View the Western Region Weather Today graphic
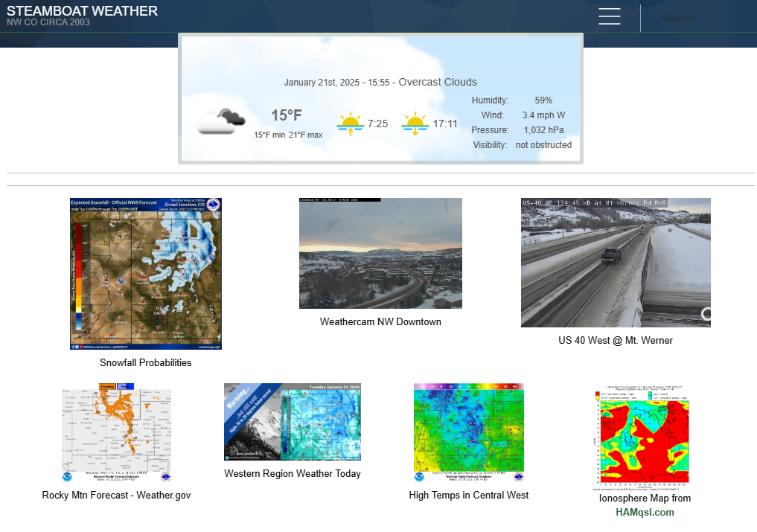 point(292,422)
